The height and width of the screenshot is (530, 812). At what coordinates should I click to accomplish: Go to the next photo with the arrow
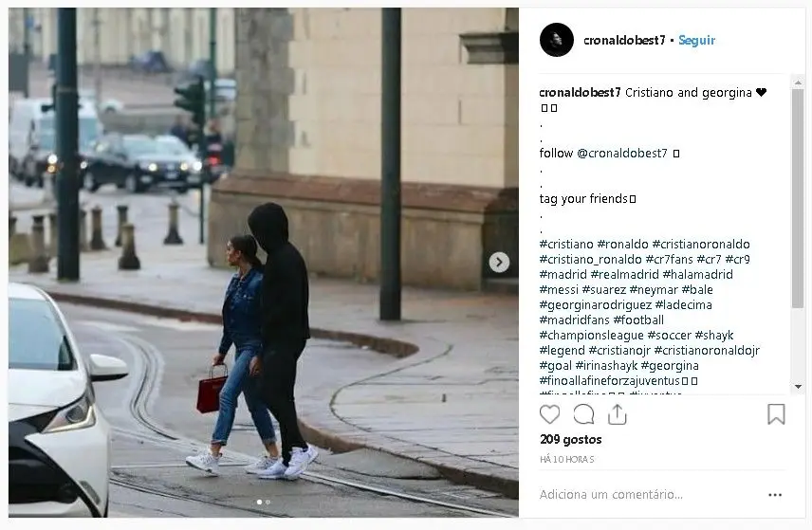[499, 262]
